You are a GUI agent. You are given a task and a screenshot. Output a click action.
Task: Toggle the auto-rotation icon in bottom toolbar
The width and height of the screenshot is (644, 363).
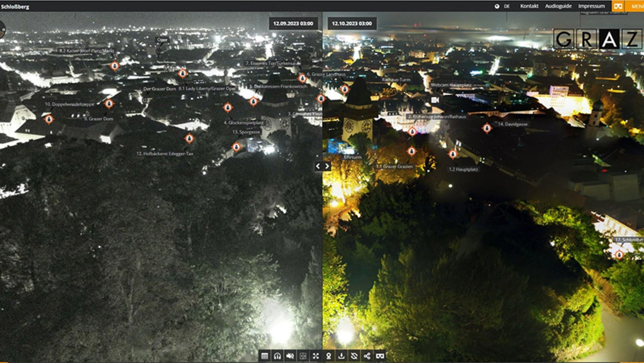pos(354,356)
